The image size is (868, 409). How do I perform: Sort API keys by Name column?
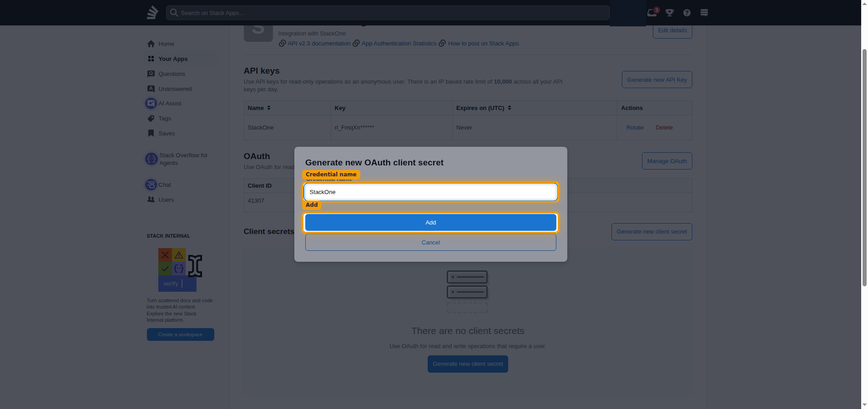[x=259, y=108]
